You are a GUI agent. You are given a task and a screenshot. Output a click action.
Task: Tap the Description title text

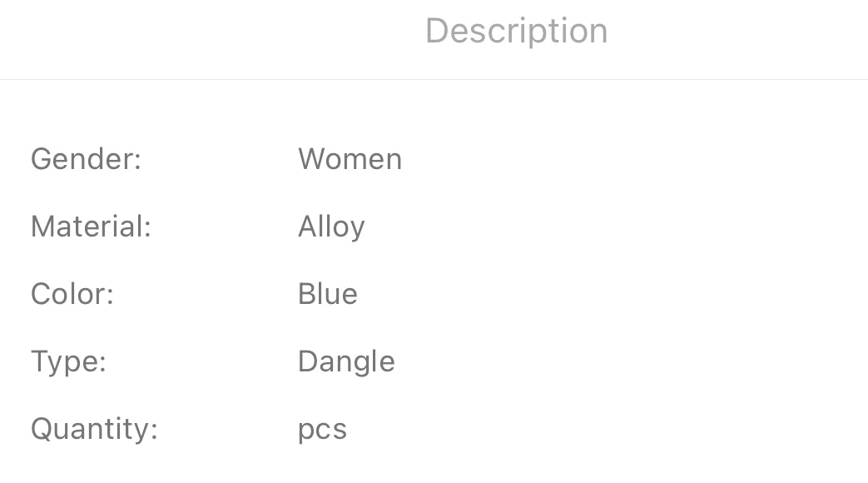(516, 32)
